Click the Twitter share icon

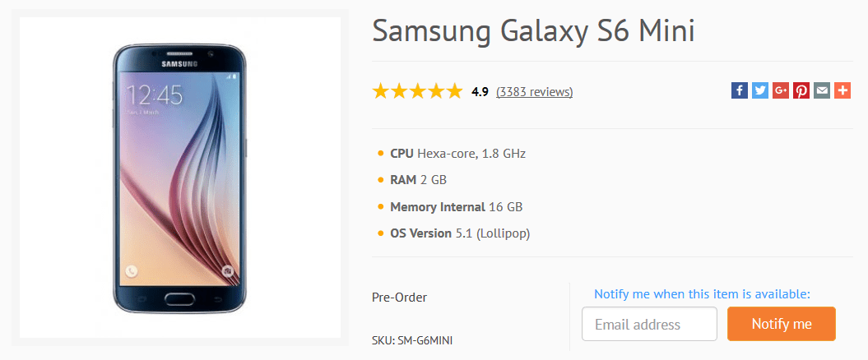tap(760, 91)
